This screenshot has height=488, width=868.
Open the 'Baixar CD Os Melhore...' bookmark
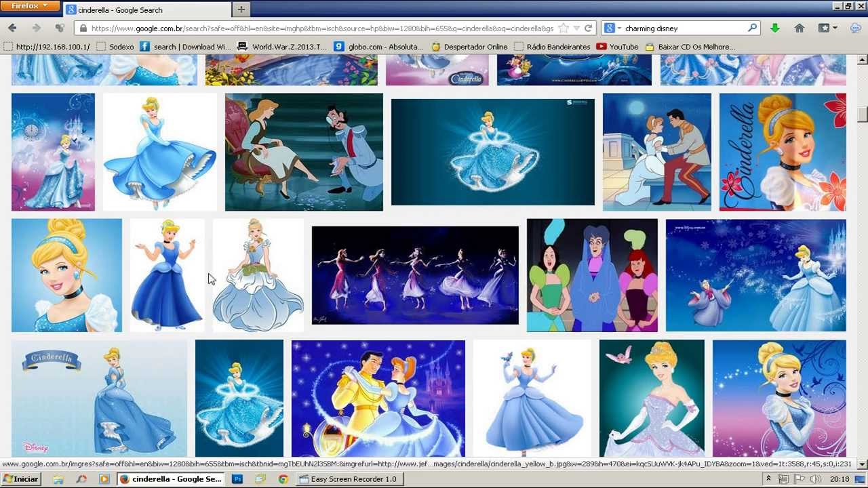click(690, 47)
